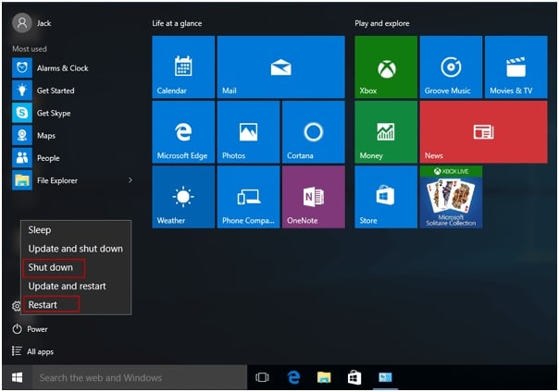This screenshot has height=392, width=559.
Task: Open the Money tile
Action: [386, 132]
